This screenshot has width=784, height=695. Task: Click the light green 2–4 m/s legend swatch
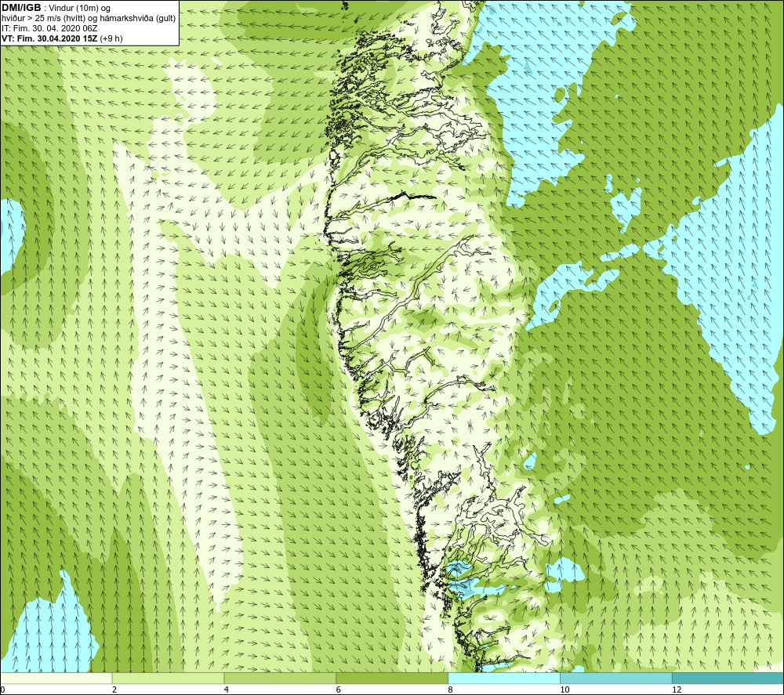point(168,678)
